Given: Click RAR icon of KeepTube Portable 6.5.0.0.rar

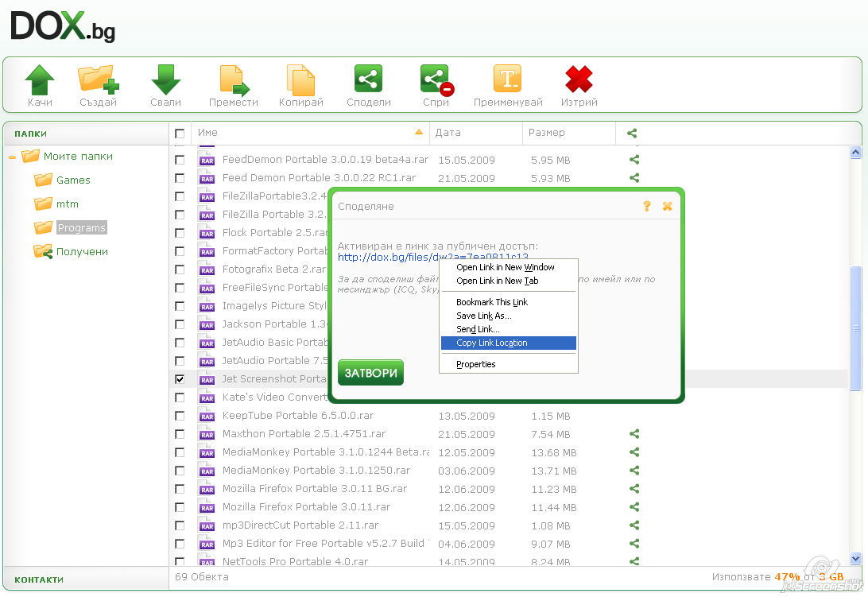Looking at the screenshot, I should (207, 415).
